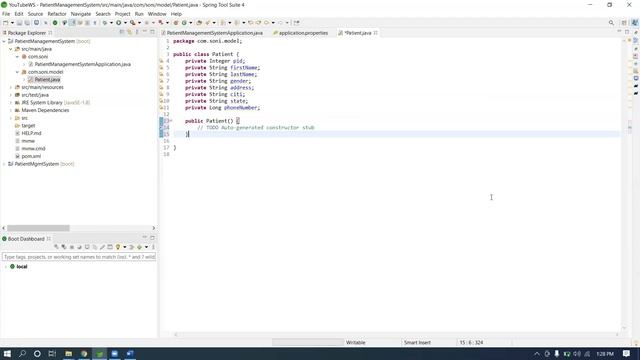Click the Save All toolbar icon

pos(27,23)
